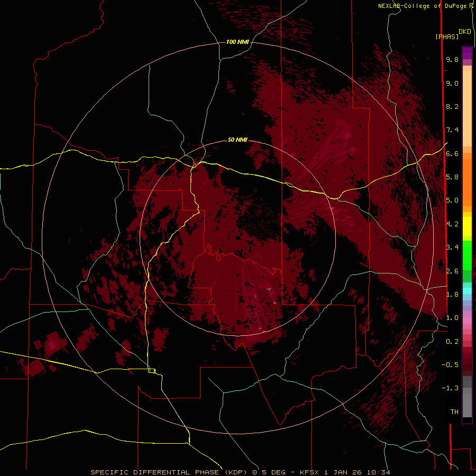The image size is (476, 476).
Task: Click the 100 NMI range ring label
Action: tap(237, 42)
